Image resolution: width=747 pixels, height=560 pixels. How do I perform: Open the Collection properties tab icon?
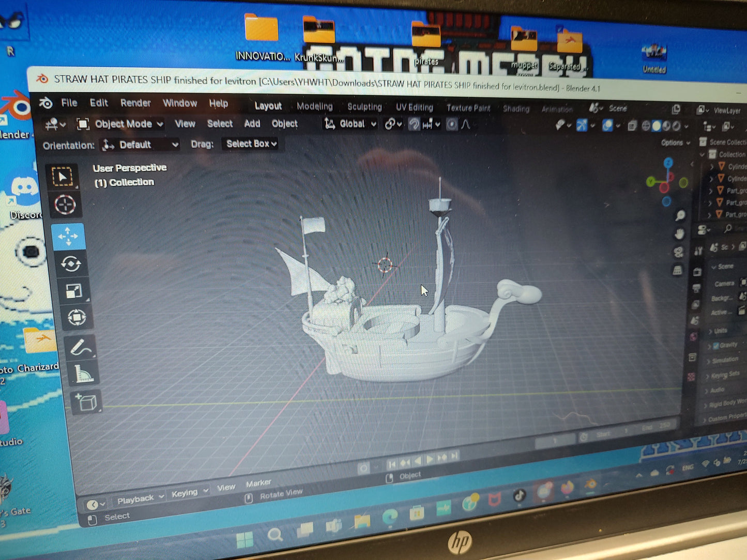click(x=692, y=357)
